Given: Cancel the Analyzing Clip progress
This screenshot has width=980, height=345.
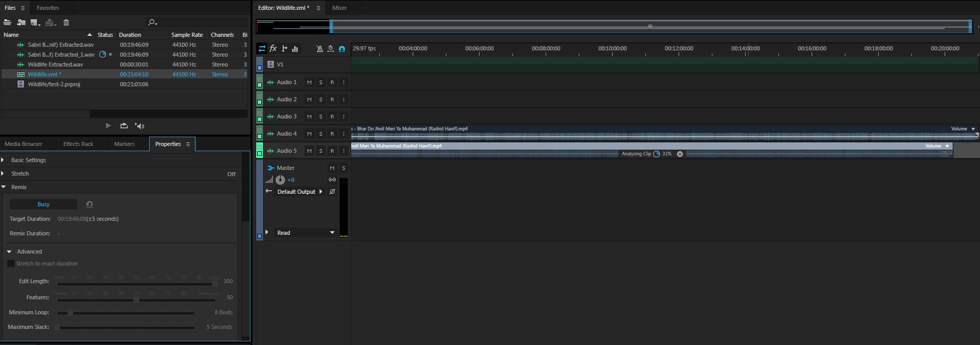Looking at the screenshot, I should pyautogui.click(x=680, y=154).
